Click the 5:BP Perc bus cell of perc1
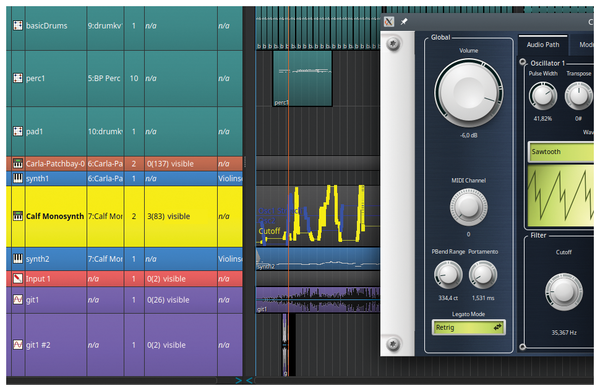The width and height of the screenshot is (600, 391). (105, 78)
